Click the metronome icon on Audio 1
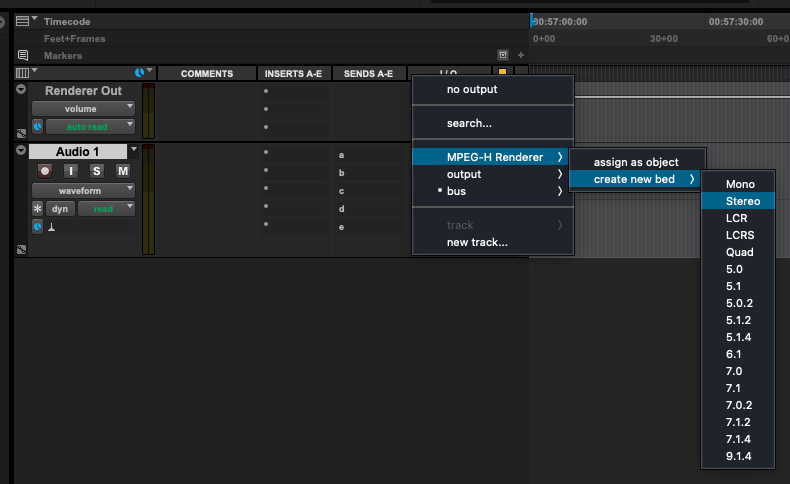This screenshot has width=790, height=484. [51, 227]
